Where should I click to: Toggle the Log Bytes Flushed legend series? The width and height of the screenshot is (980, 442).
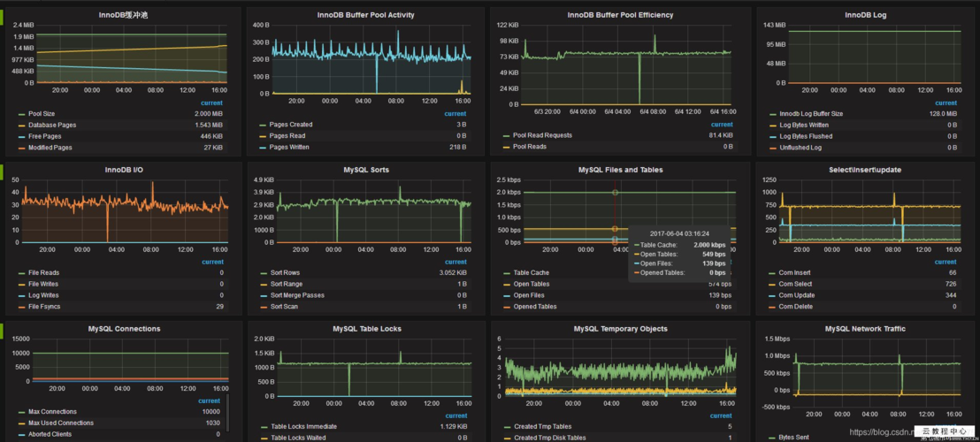point(805,136)
